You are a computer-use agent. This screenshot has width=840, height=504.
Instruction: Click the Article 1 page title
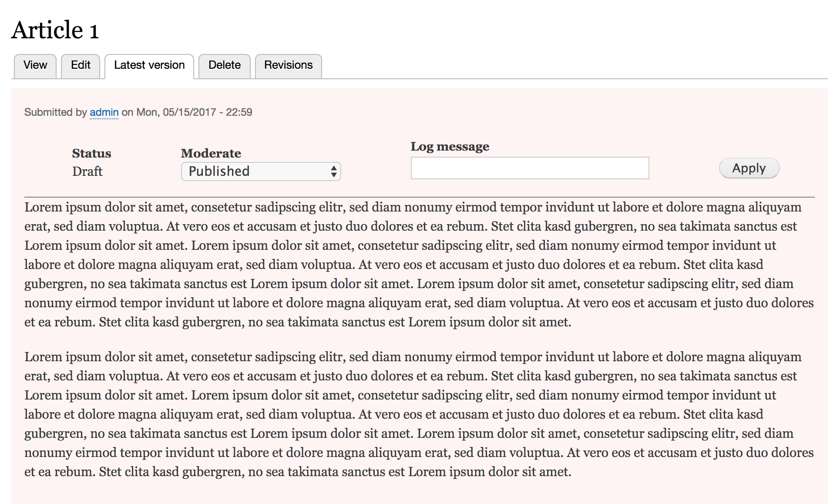tap(55, 30)
